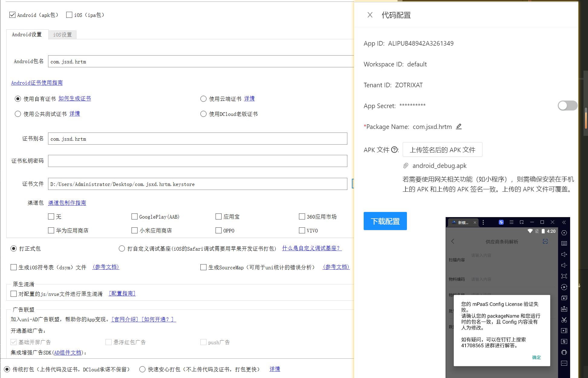
Task: Click the paperclip icon beside android_debug.apk
Action: point(406,165)
